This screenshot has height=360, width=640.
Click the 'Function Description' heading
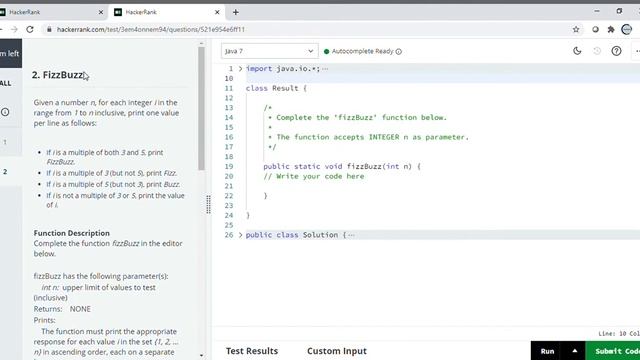(x=71, y=233)
